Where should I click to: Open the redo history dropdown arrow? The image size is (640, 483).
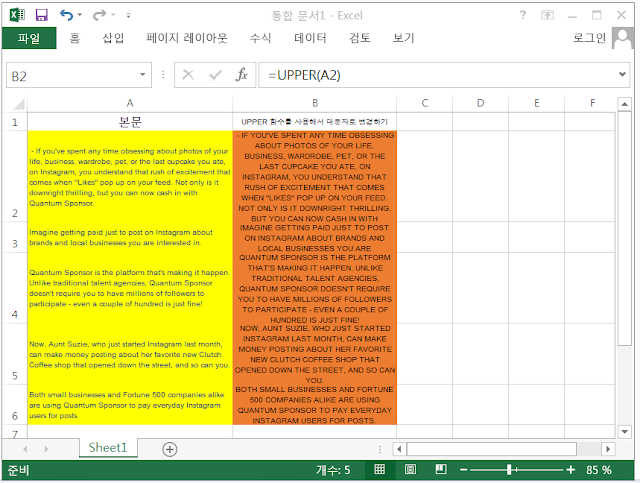tap(113, 15)
